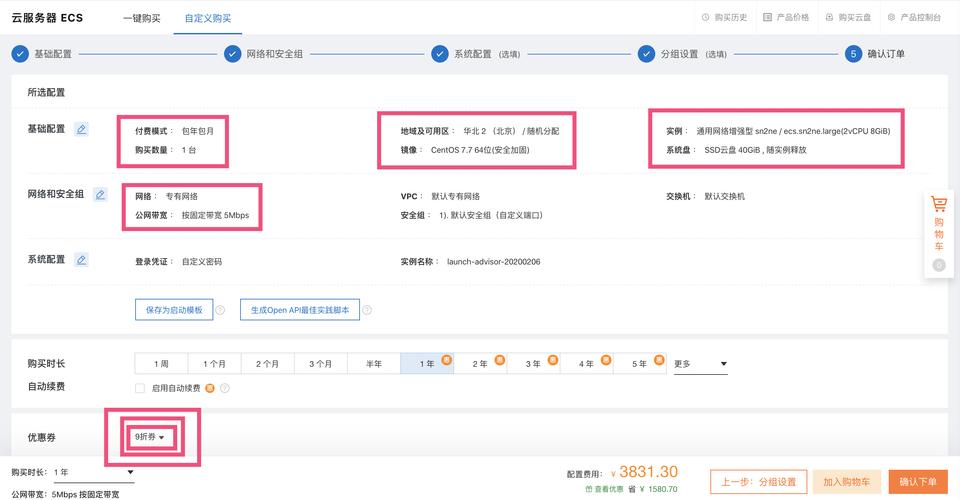
Task: Click the discount badge on the 3 年 option
Action: (553, 360)
